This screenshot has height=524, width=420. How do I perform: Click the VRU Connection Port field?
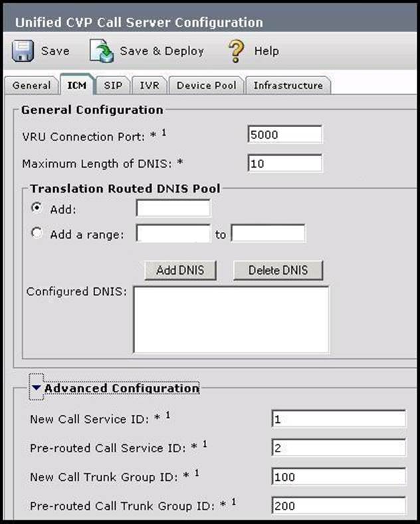(x=284, y=134)
